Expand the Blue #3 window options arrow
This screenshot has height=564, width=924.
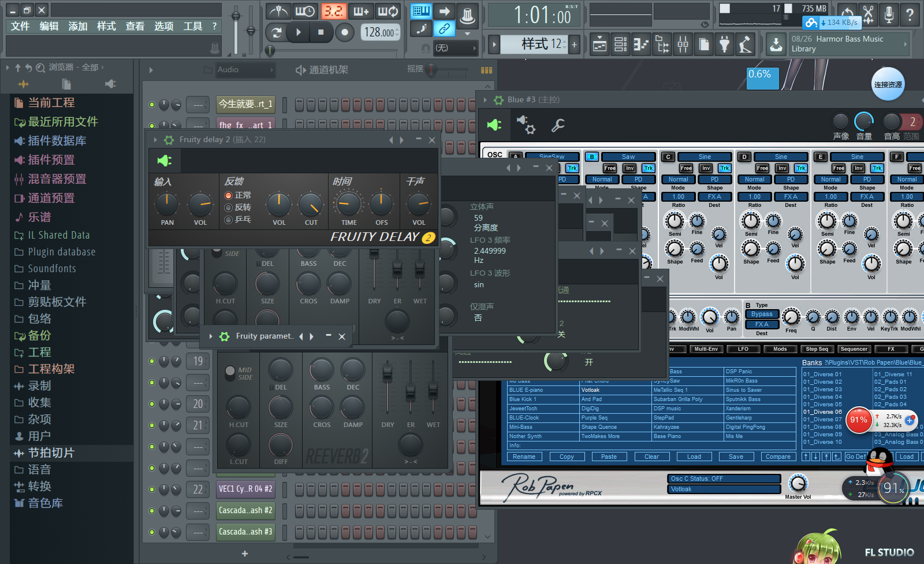pos(485,99)
